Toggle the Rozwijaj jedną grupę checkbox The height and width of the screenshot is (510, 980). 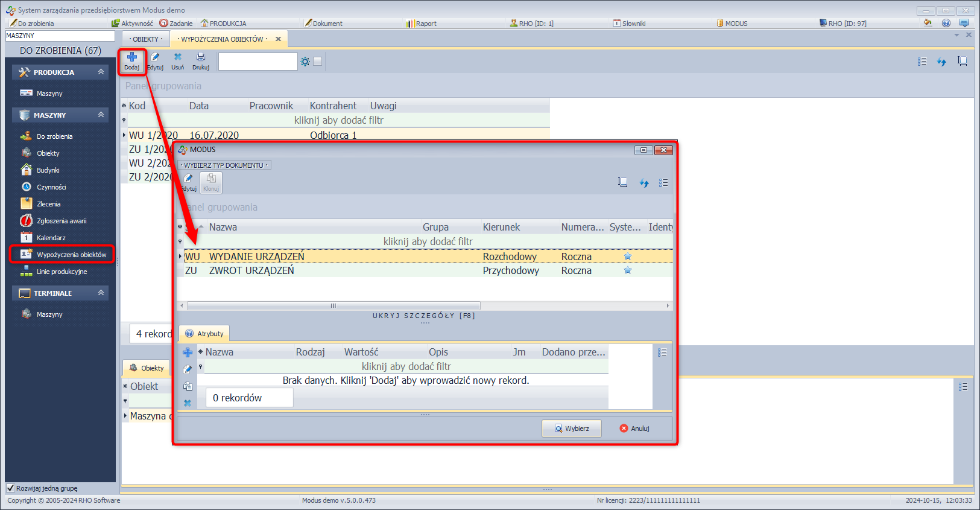pos(10,488)
